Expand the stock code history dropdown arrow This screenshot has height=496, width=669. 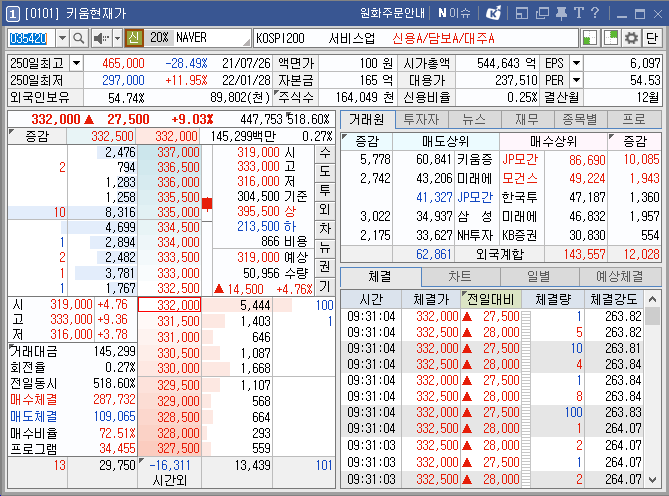[x=62, y=38]
